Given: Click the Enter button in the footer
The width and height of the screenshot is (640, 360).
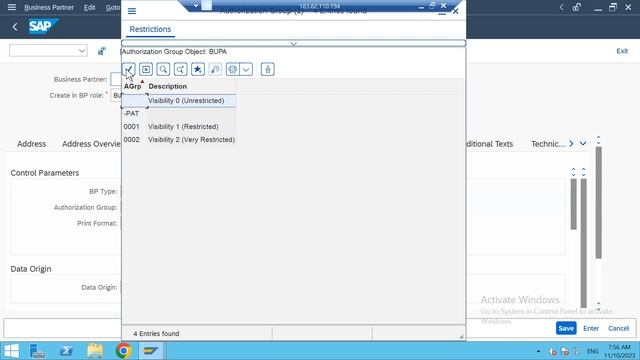Looking at the screenshot, I should pyautogui.click(x=591, y=329).
